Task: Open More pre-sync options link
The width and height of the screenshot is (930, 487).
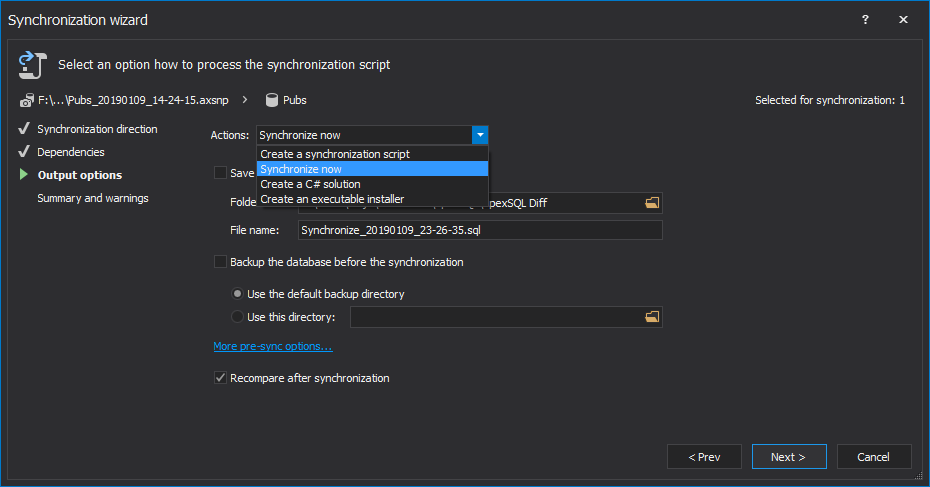Action: tap(272, 346)
